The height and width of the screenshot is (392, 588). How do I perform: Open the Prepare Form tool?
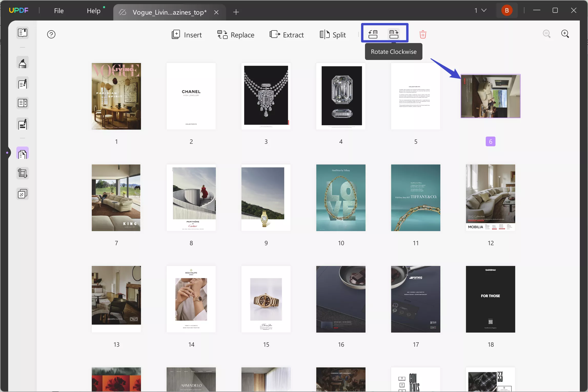23,103
